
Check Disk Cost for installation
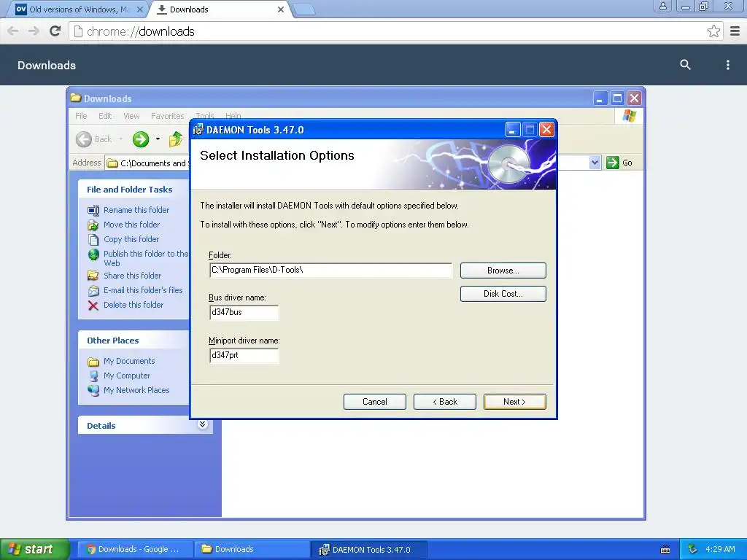click(503, 294)
